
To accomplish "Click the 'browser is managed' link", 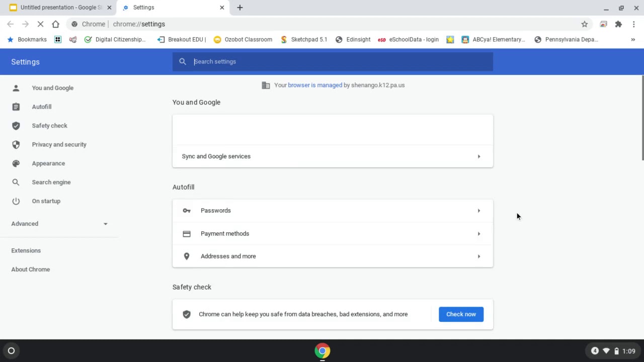I will (315, 85).
